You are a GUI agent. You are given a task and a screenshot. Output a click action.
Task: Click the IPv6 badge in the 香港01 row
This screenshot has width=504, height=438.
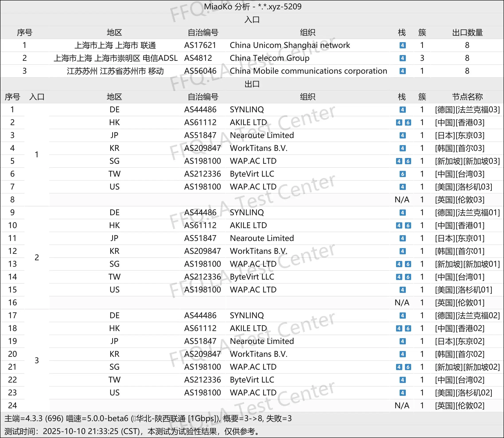(x=408, y=225)
